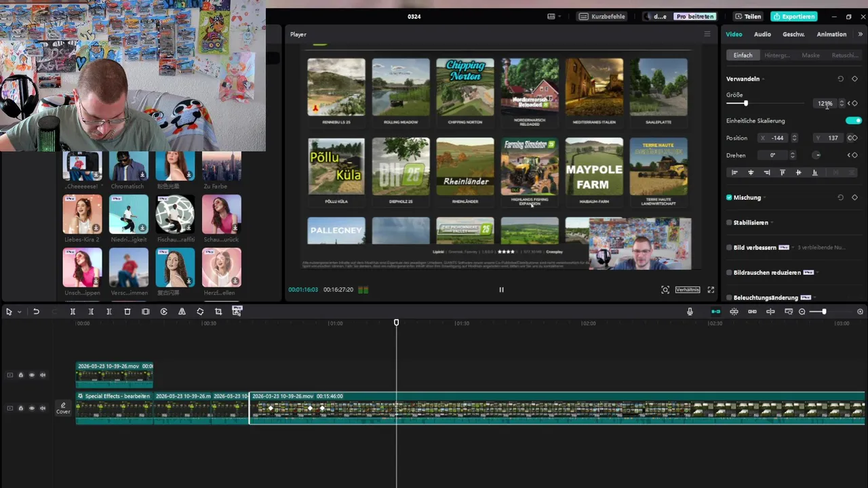Image resolution: width=868 pixels, height=488 pixels.
Task: Expand the Verwandeln section arrow
Action: (764, 79)
